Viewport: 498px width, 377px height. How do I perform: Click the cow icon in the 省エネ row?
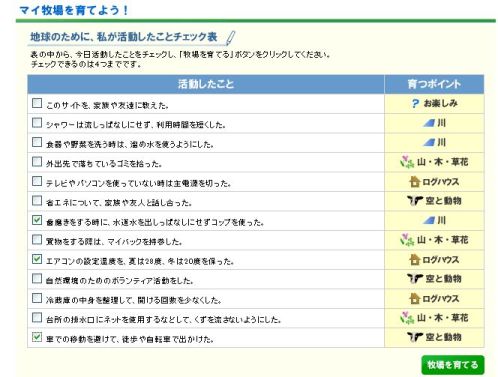(415, 201)
